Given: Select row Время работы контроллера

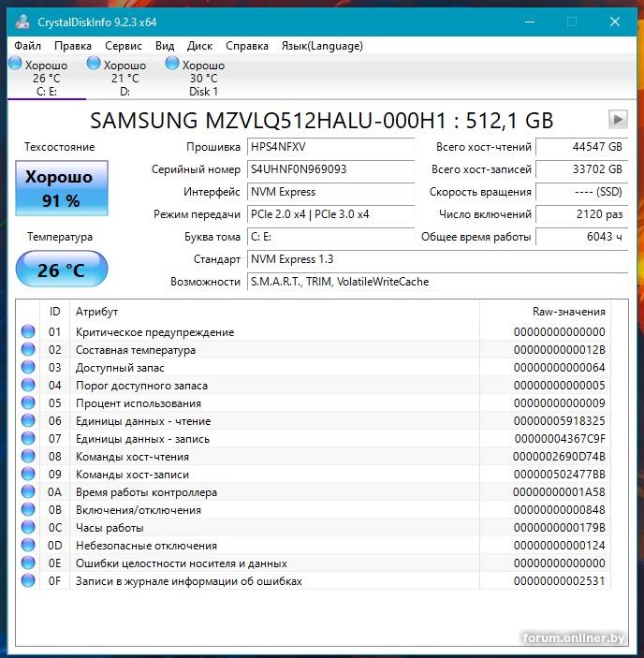Looking at the screenshot, I should (x=314, y=491).
